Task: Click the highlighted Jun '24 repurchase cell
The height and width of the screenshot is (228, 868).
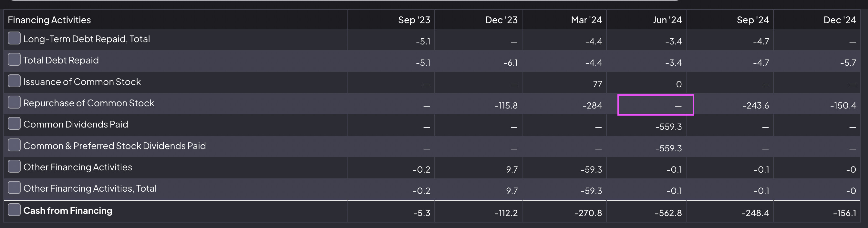Action: click(x=656, y=105)
